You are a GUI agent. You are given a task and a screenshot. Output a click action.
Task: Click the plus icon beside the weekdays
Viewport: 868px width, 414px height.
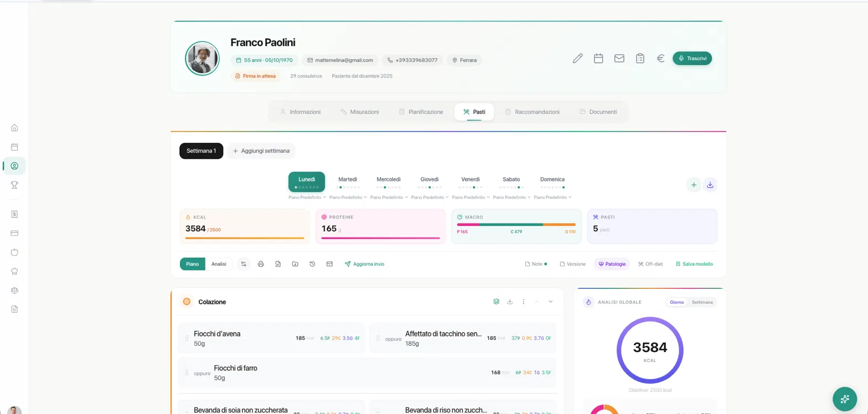(x=694, y=185)
